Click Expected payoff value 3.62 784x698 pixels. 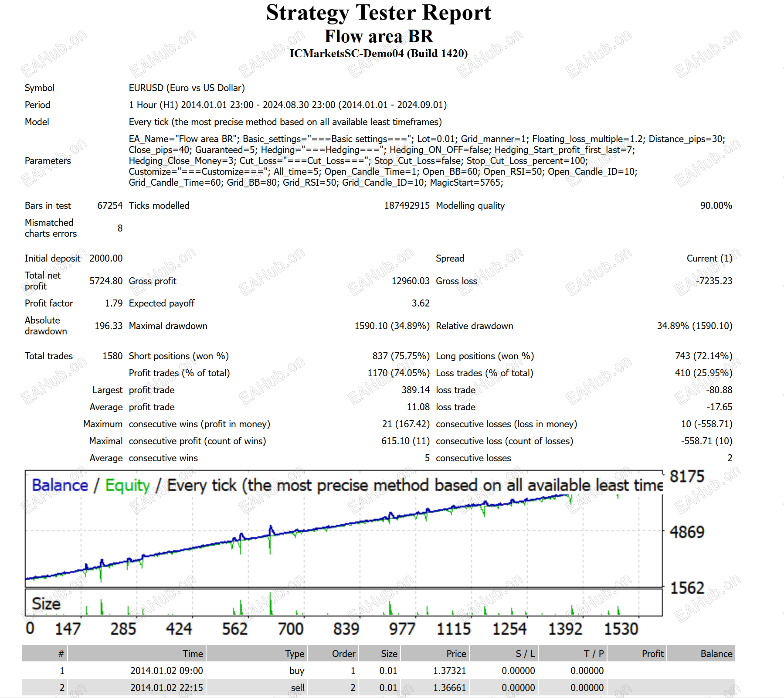pos(421,303)
